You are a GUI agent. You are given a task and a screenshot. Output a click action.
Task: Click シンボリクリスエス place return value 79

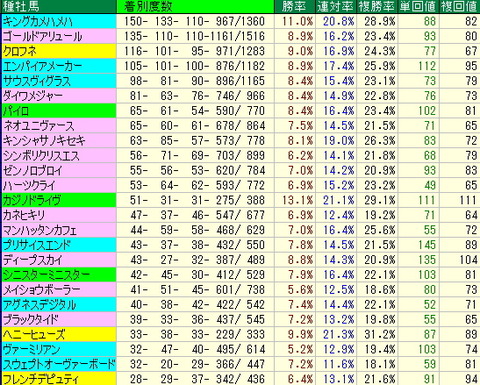471,156
